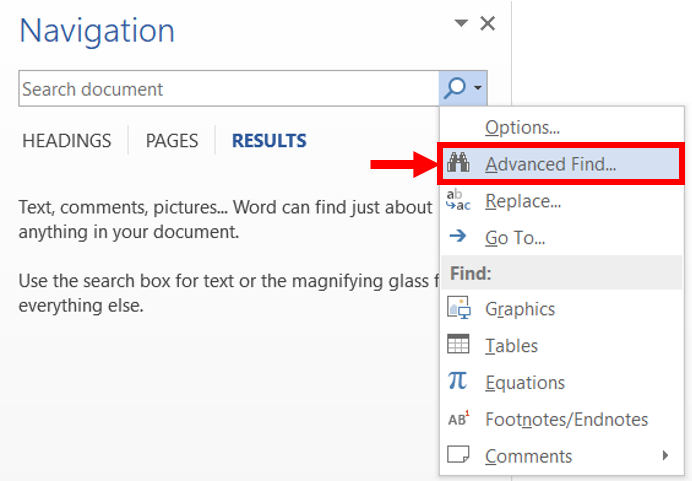Open Navigation pane task options arrow

(461, 23)
